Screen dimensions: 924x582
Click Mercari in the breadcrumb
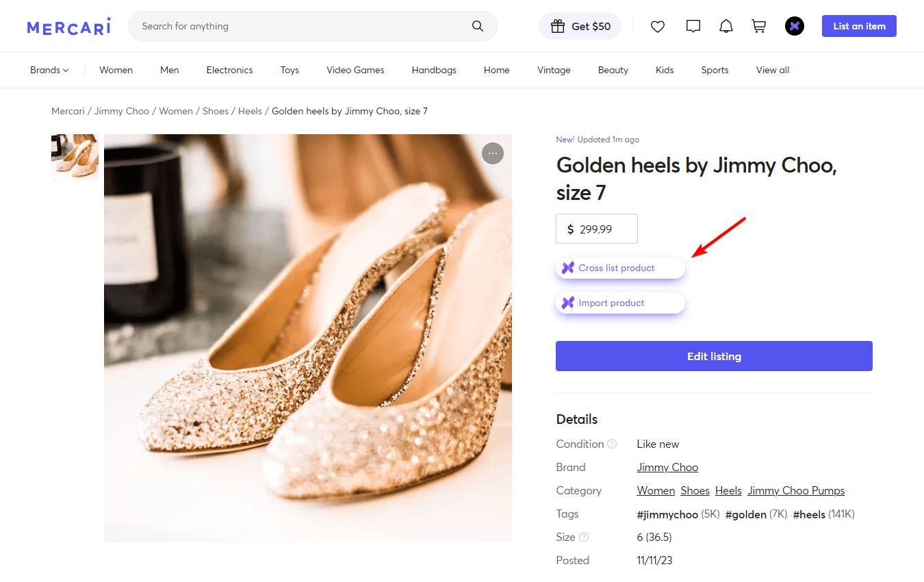(68, 111)
